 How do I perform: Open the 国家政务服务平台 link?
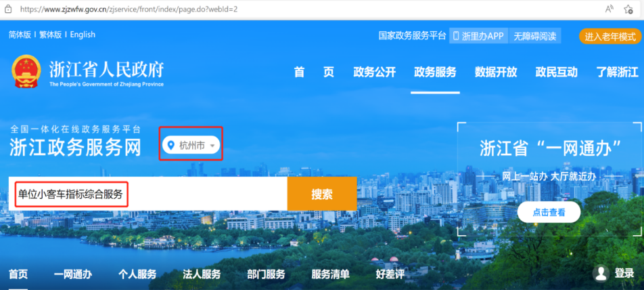point(412,36)
